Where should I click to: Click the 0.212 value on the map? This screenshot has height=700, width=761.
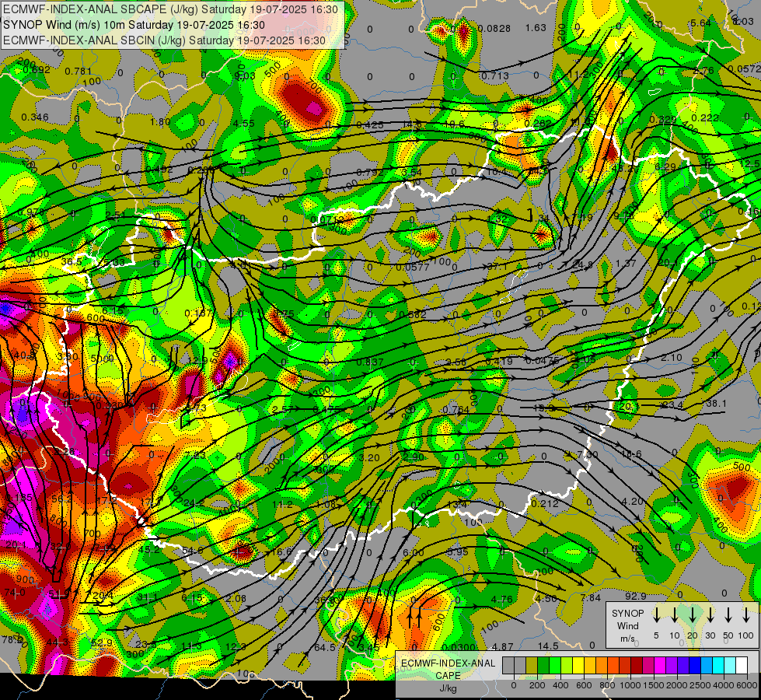[545, 503]
